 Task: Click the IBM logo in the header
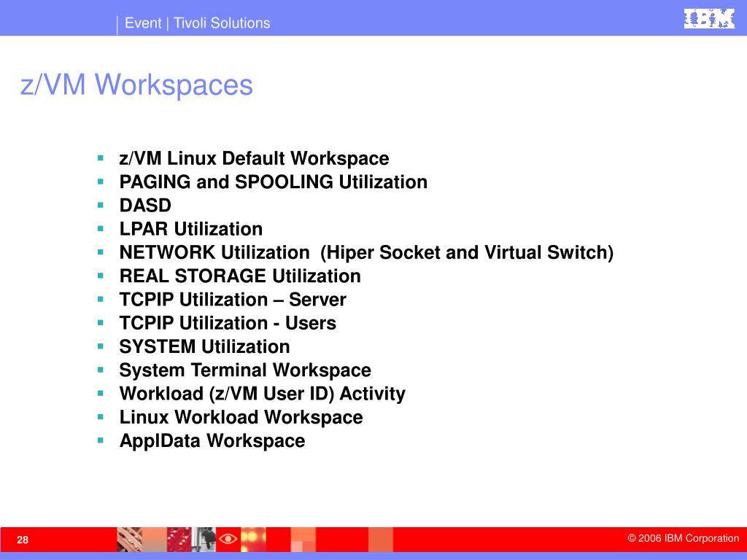coord(709,18)
